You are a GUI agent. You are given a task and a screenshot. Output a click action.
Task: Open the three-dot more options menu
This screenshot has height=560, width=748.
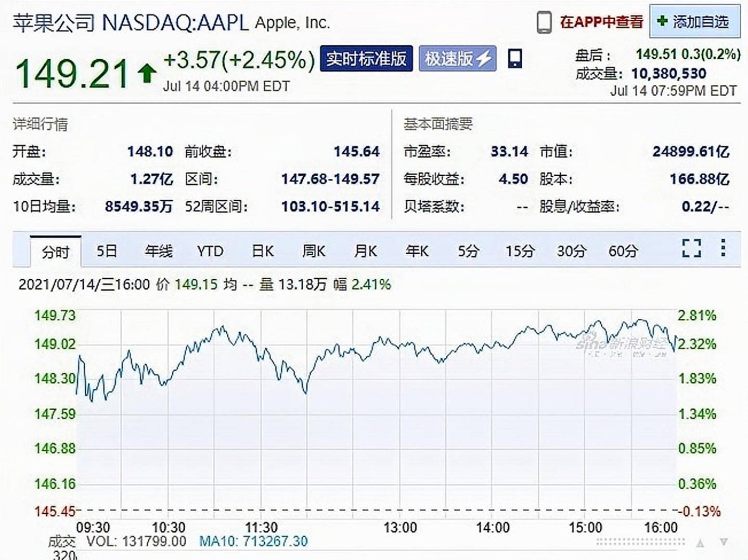click(x=723, y=248)
